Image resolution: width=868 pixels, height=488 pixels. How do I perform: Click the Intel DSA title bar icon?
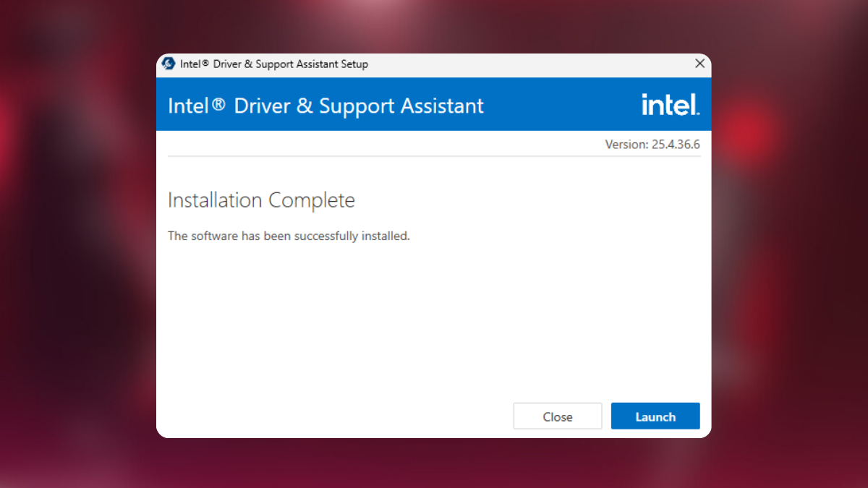pyautogui.click(x=169, y=64)
